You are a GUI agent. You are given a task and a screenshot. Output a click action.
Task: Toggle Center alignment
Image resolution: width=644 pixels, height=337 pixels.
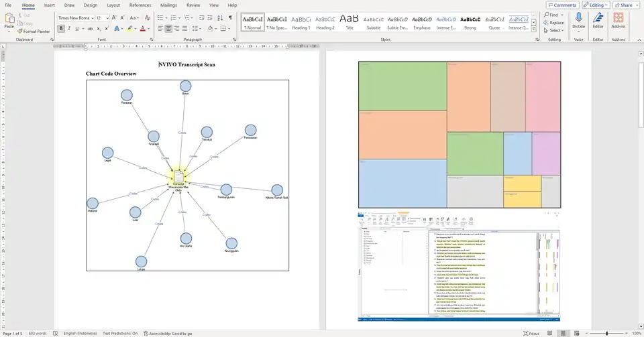click(168, 29)
